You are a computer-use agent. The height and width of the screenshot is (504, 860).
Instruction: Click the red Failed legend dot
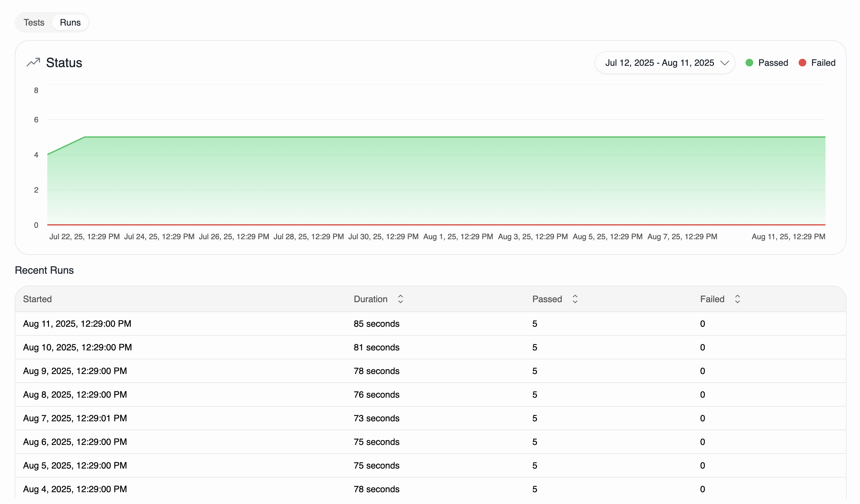(x=802, y=63)
